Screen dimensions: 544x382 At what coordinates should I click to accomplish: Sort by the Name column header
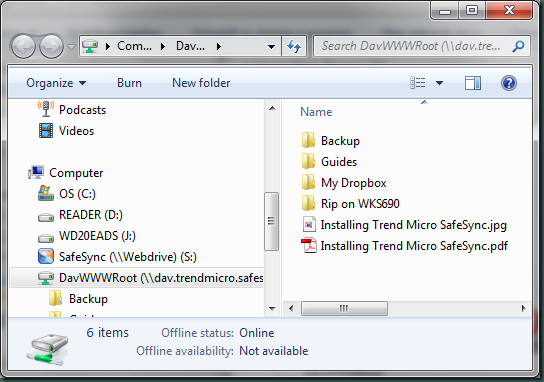tap(316, 112)
